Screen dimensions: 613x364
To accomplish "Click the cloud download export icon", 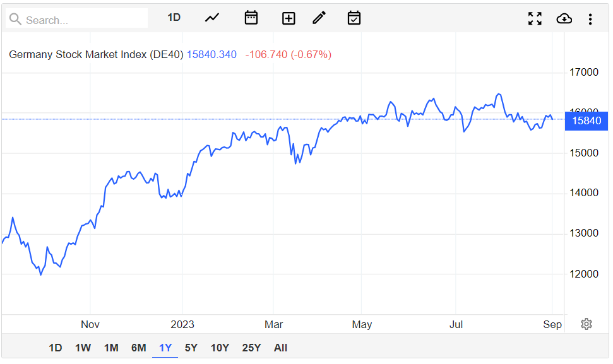I will 564,19.
